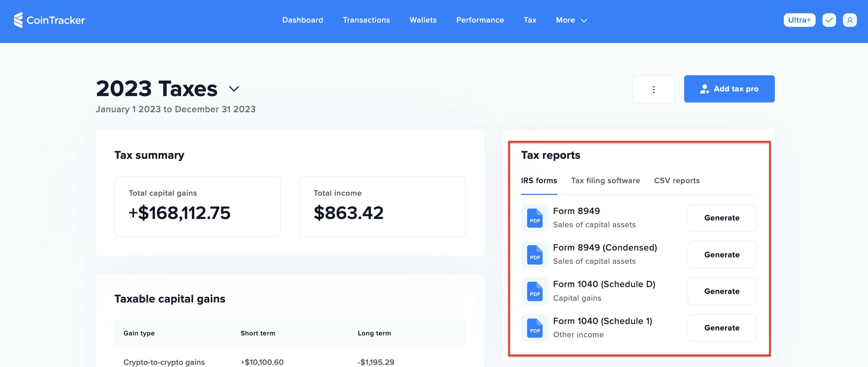Select the IRS forms tab
Viewport: 868px width, 367px height.
click(539, 181)
